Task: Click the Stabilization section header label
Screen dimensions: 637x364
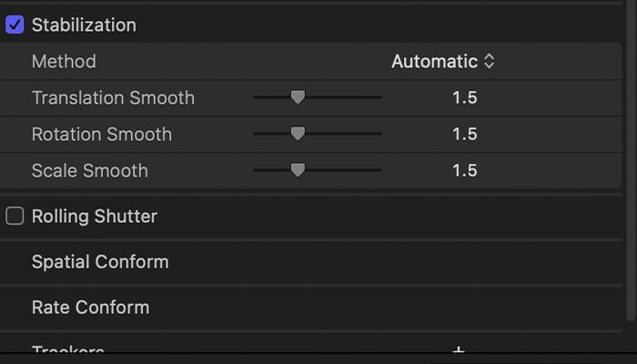Action: click(x=84, y=25)
